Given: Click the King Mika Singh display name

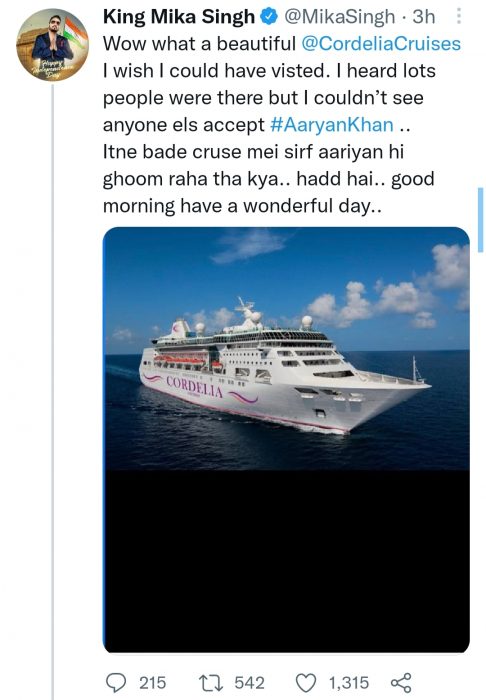Looking at the screenshot, I should click(x=179, y=17).
